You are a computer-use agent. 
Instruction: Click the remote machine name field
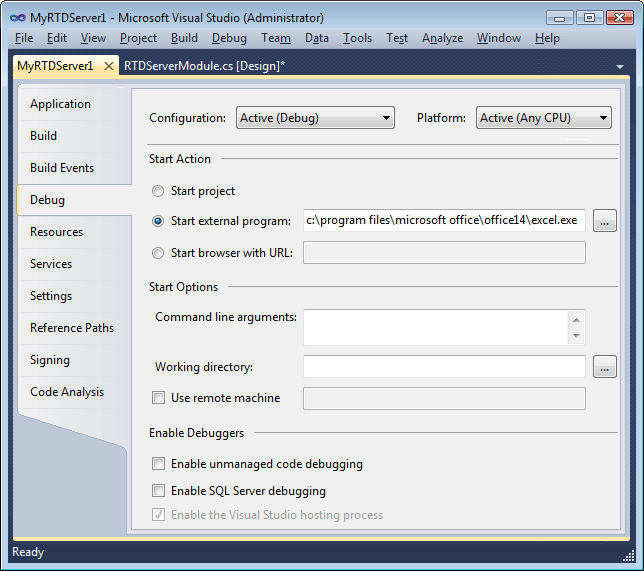[x=444, y=398]
